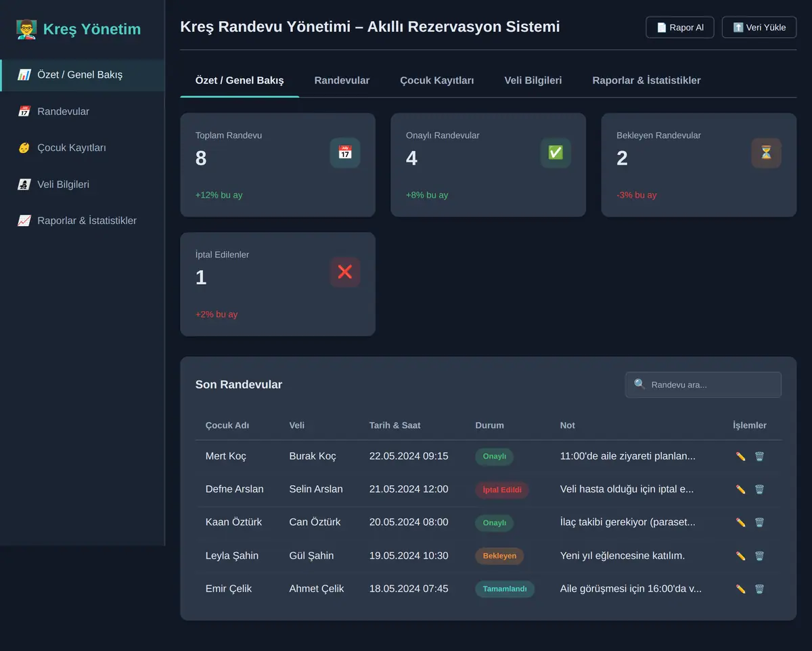Click the date 20.05.2024 08:00
The image size is (812, 651).
click(x=409, y=522)
